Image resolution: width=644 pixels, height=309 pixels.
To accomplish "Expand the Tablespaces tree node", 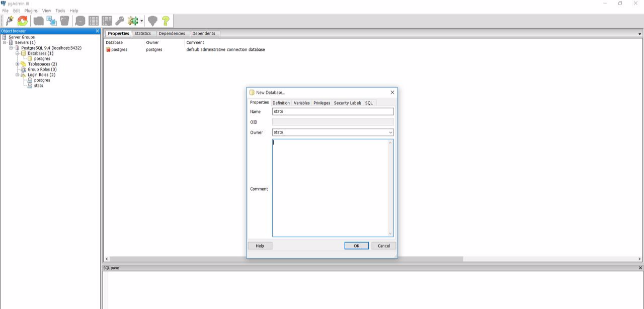I will (17, 64).
